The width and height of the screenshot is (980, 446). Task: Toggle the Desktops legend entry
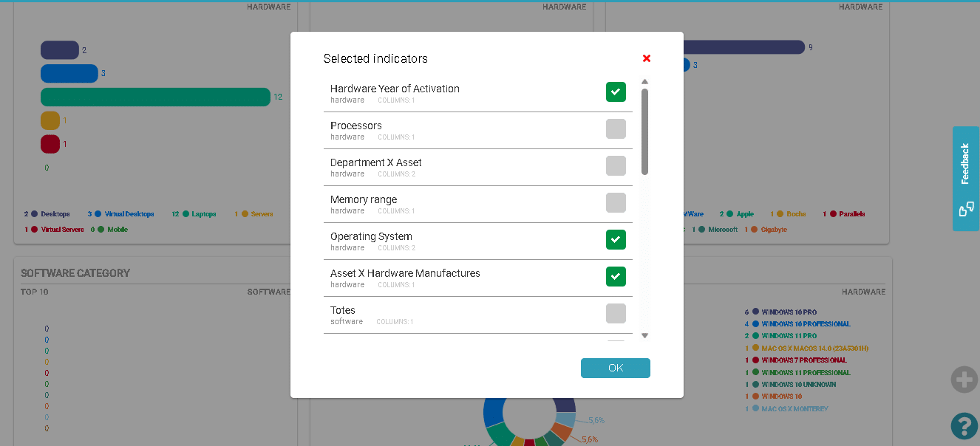47,214
